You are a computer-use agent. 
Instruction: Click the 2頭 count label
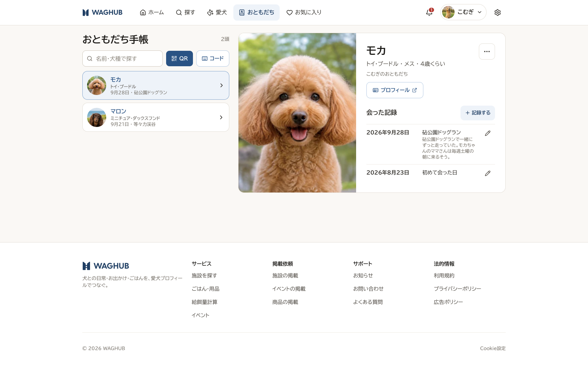[225, 39]
